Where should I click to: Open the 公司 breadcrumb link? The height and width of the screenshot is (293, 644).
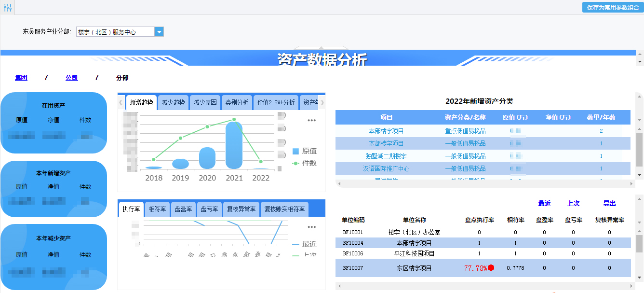(x=71, y=77)
